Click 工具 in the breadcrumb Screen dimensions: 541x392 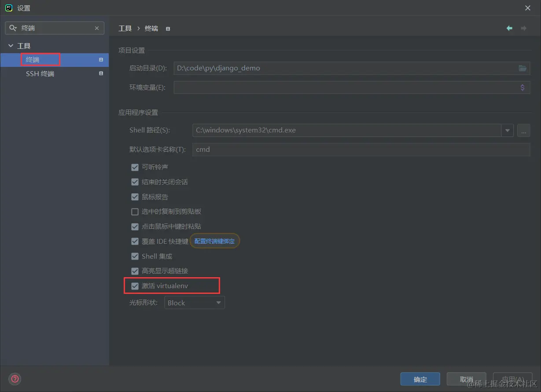coord(125,28)
